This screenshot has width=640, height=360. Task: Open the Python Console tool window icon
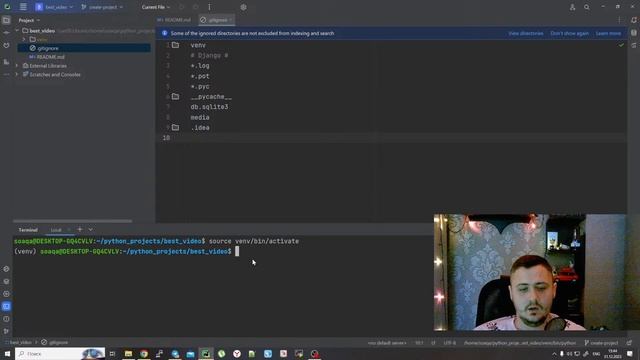click(x=6, y=269)
